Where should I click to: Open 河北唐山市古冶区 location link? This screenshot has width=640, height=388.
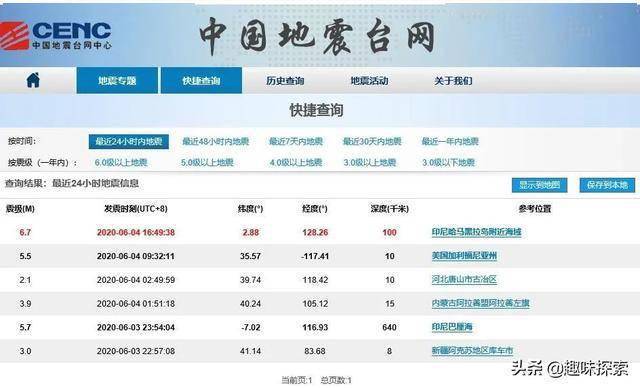(x=464, y=279)
